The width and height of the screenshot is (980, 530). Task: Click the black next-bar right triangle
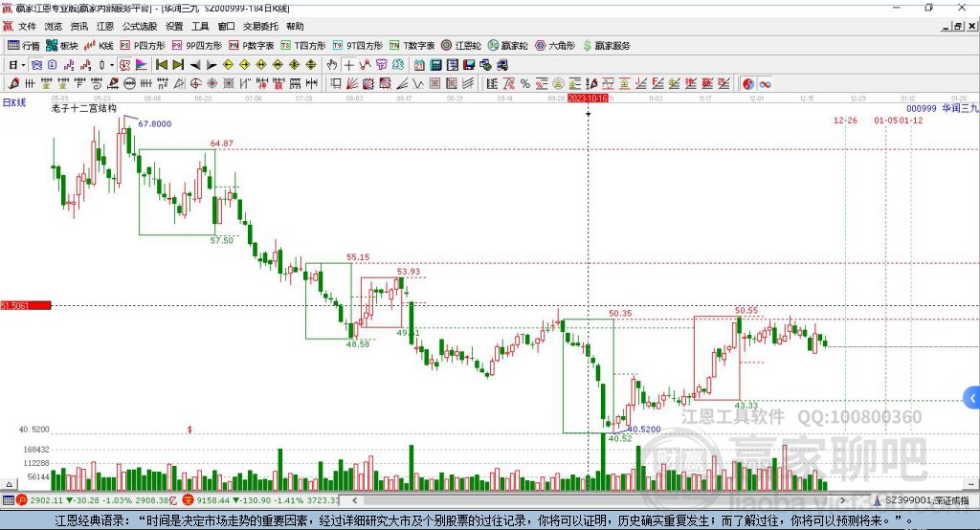coord(212,65)
